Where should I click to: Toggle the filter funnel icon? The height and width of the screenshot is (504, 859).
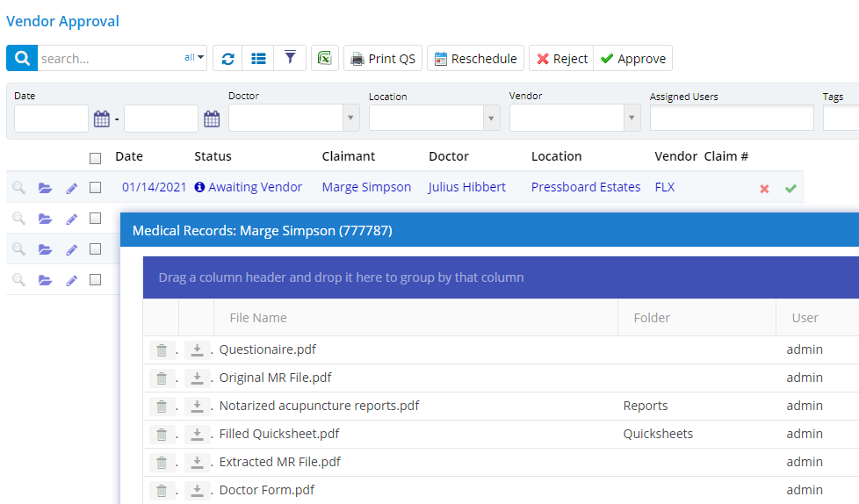(x=290, y=59)
